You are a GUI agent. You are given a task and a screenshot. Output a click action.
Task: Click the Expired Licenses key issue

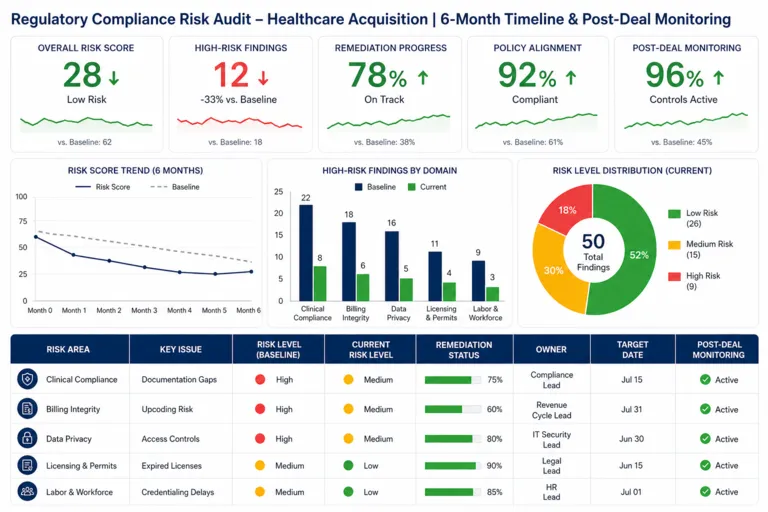pos(171,465)
